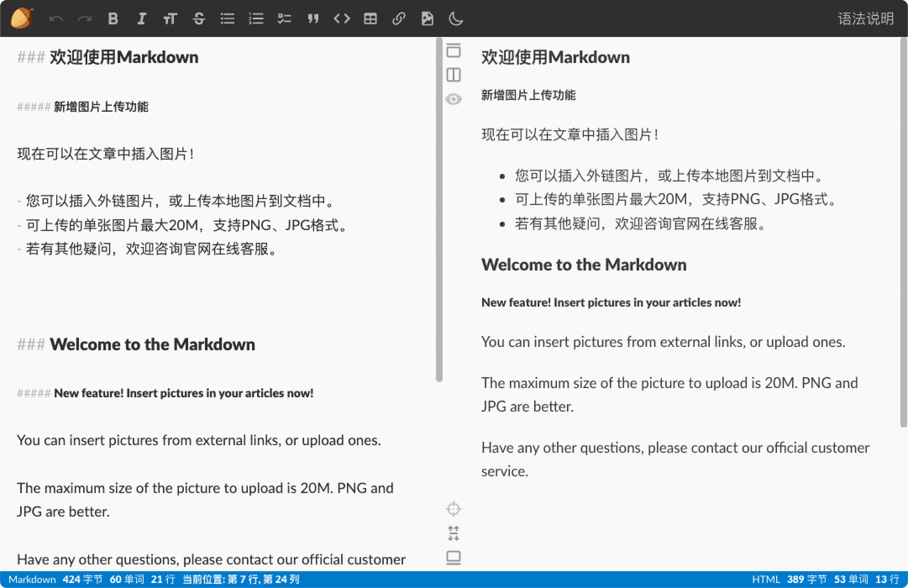The height and width of the screenshot is (588, 908).
Task: Insert a table
Action: [370, 18]
